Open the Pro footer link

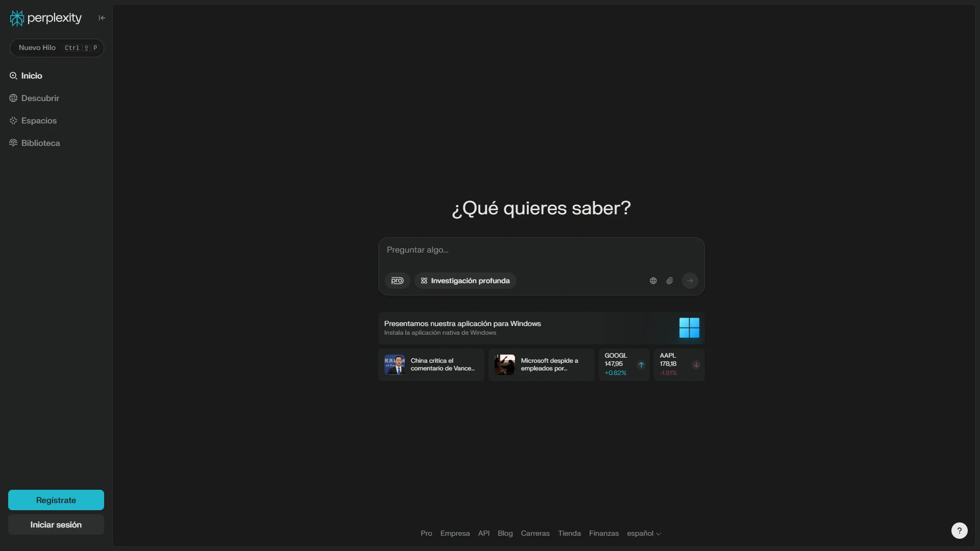(426, 533)
